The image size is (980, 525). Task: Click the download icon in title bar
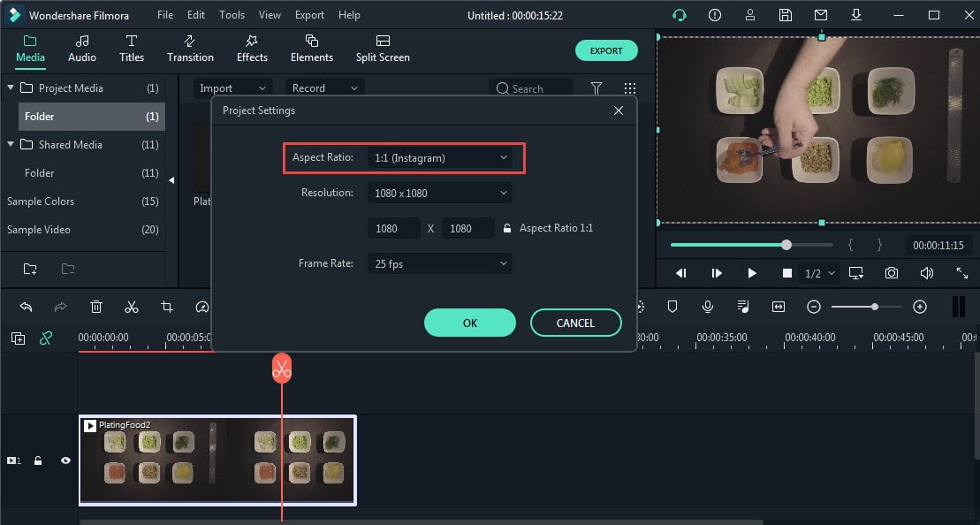(x=856, y=15)
